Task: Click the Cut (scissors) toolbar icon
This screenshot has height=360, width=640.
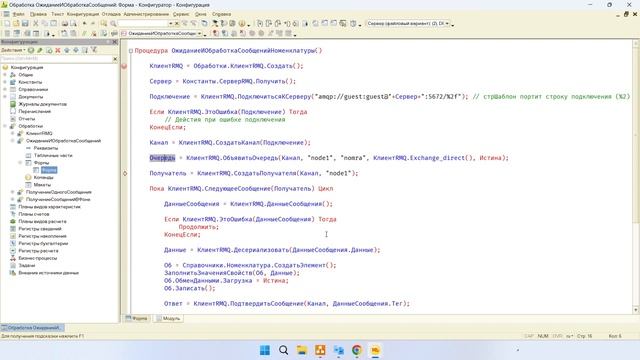Action: [x=36, y=24]
